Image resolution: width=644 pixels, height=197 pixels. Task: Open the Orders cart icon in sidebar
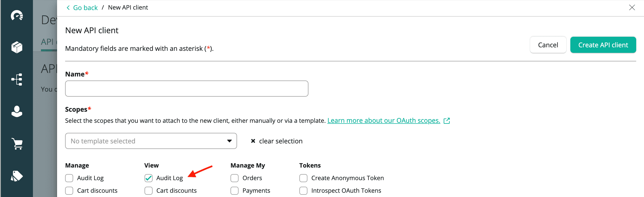tap(17, 144)
